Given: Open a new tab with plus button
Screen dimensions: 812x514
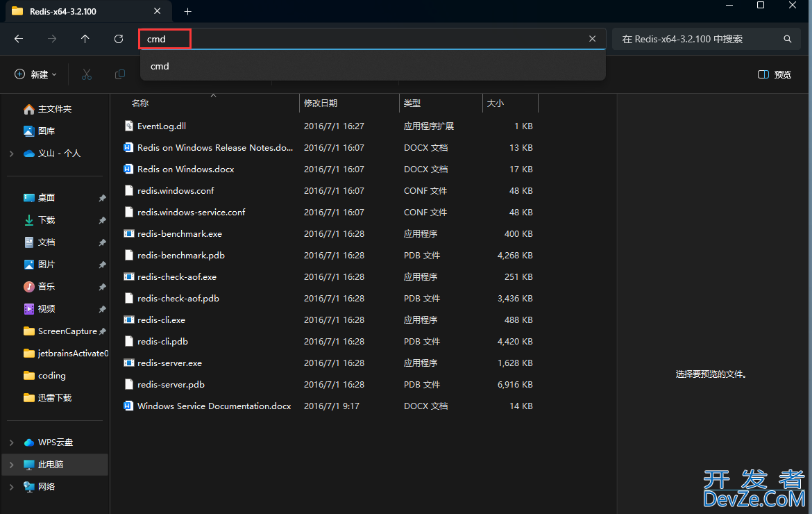Looking at the screenshot, I should [188, 11].
